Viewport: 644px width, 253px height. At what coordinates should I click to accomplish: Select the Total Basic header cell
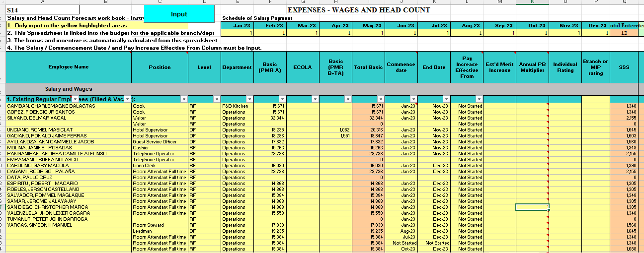(x=368, y=67)
